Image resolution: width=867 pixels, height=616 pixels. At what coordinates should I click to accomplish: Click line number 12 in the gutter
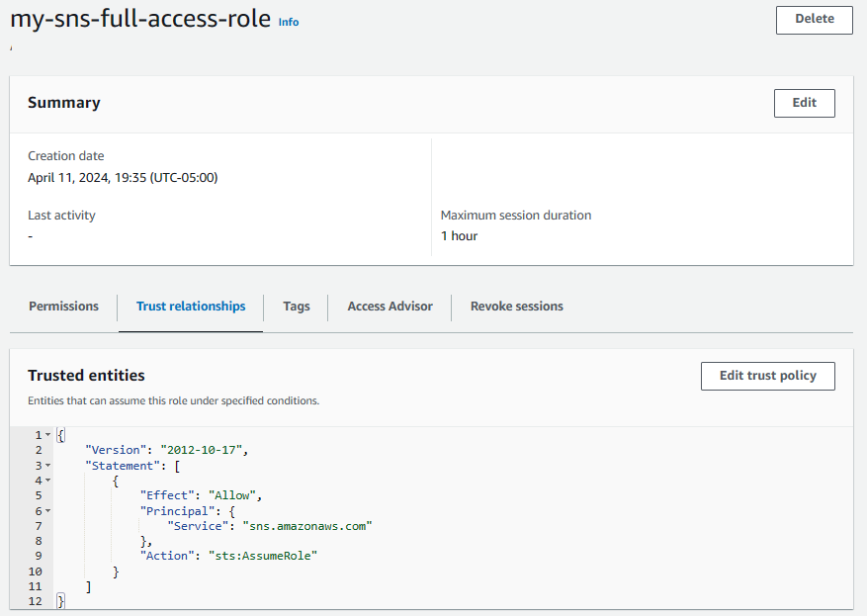pyautogui.click(x=35, y=601)
